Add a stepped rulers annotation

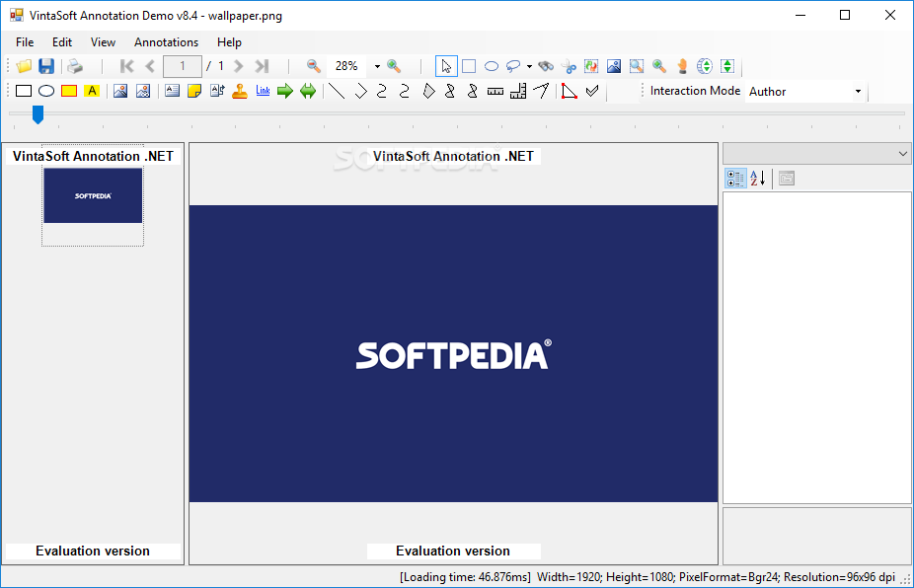(x=518, y=91)
